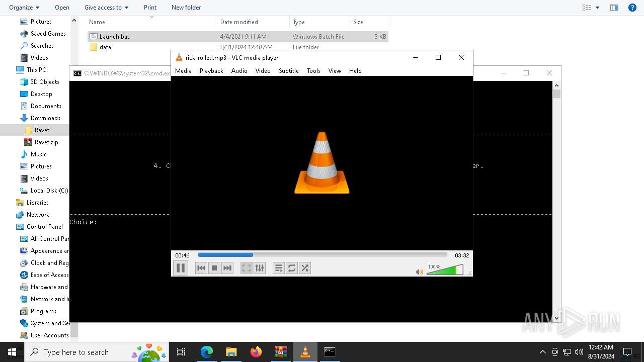The width and height of the screenshot is (644, 362).
Task: Open Saved Games in navigation pane
Action: [x=48, y=34]
